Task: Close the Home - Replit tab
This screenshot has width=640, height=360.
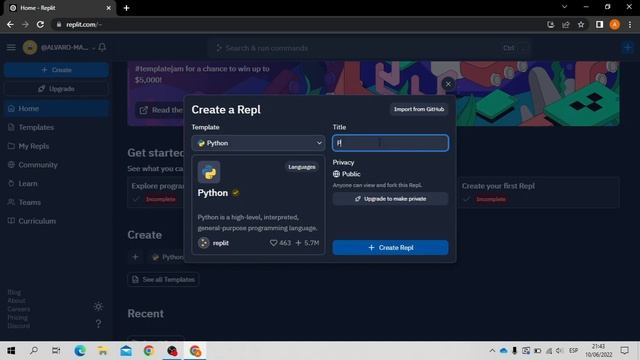Action: tap(109, 8)
